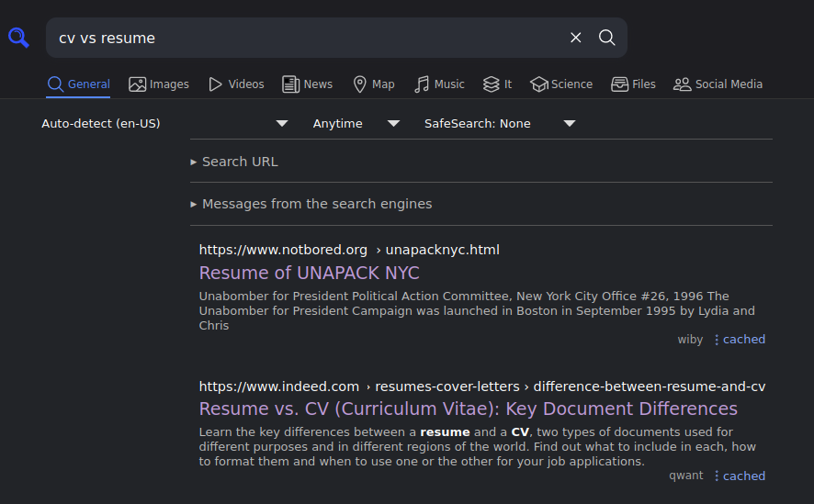
Task: Open the Anytime time range dropdown
Action: pos(356,123)
